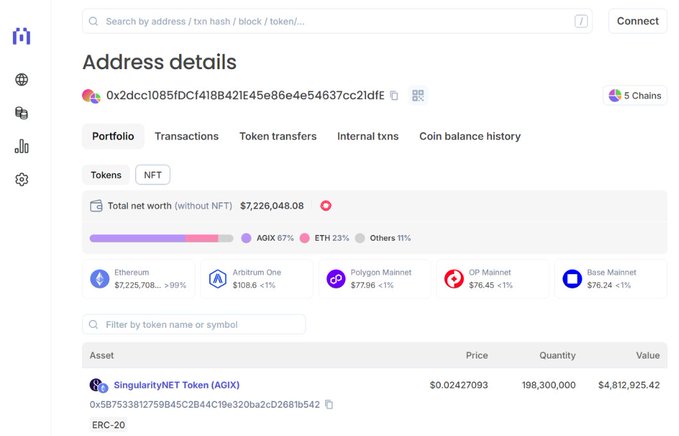Click the portfolio allocation bar

162,238
